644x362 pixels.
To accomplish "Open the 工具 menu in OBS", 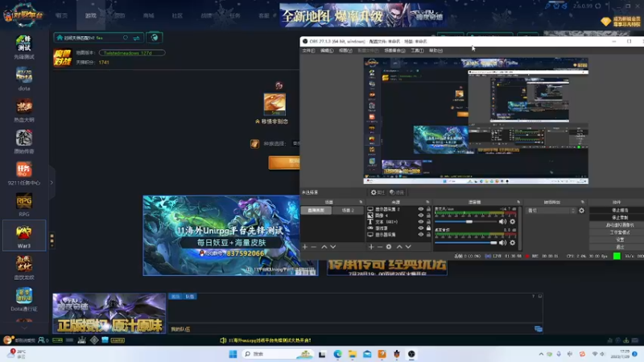I will [417, 51].
